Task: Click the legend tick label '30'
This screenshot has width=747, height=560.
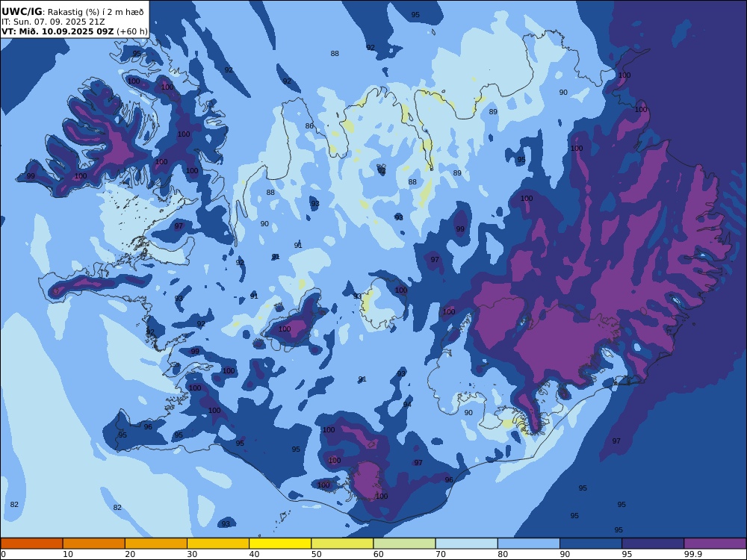Action: tap(193, 554)
